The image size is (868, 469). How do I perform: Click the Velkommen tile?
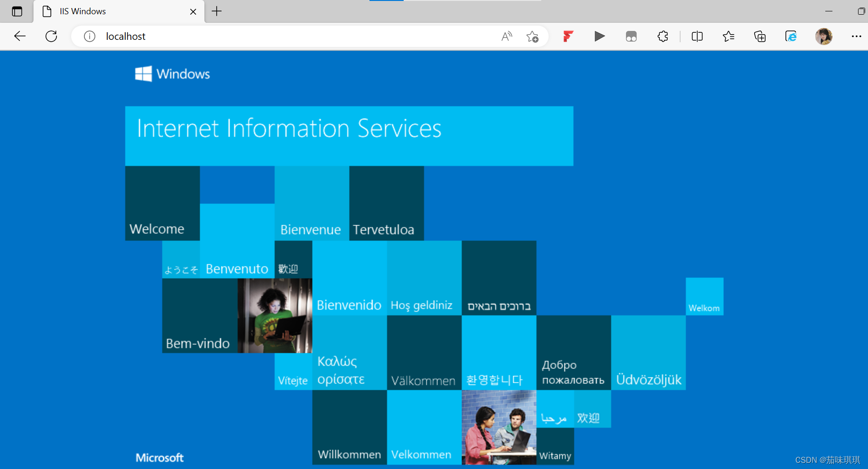point(424,427)
